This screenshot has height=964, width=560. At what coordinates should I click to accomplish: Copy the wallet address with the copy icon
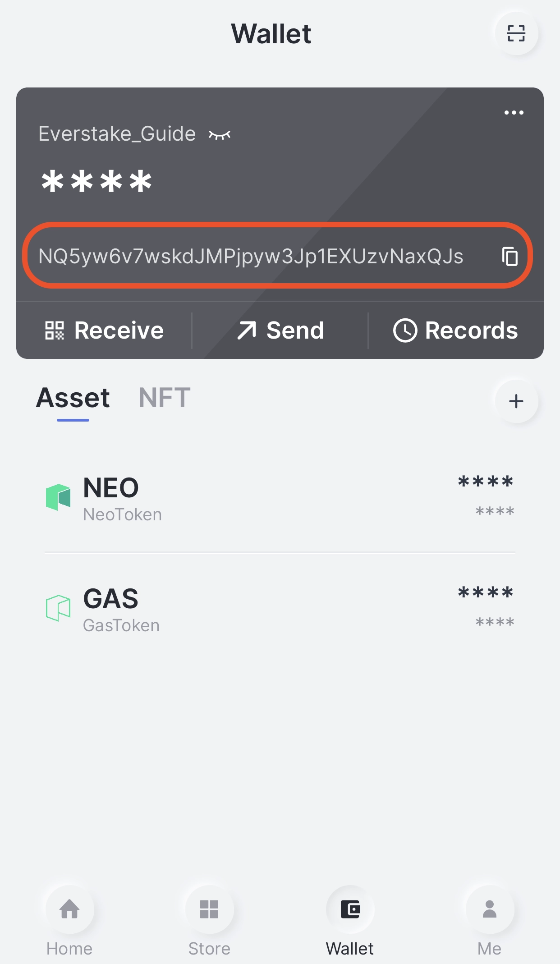coord(510,256)
